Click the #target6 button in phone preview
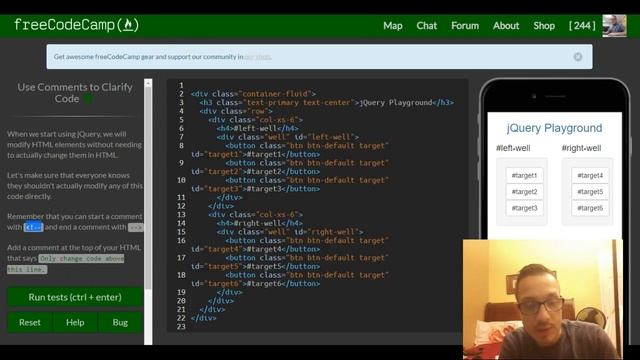 click(590, 208)
